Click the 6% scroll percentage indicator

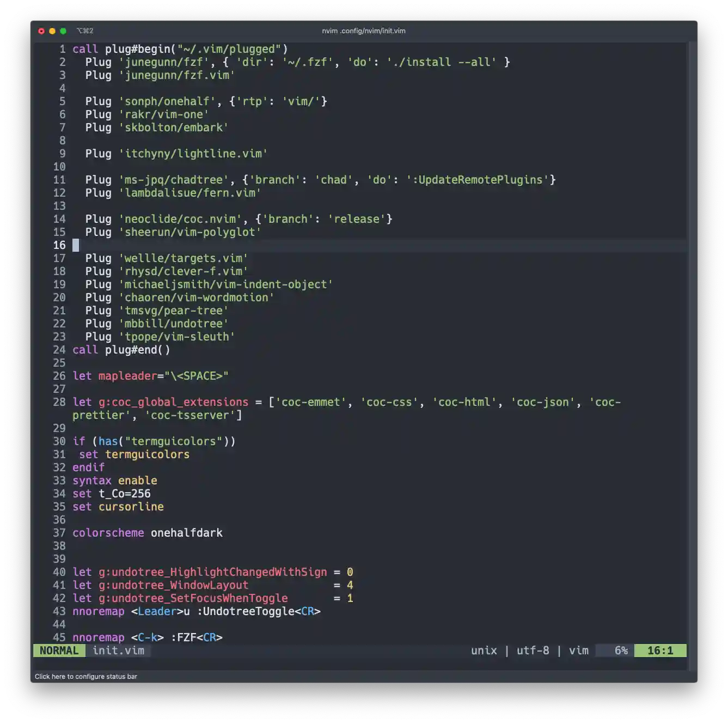click(621, 651)
